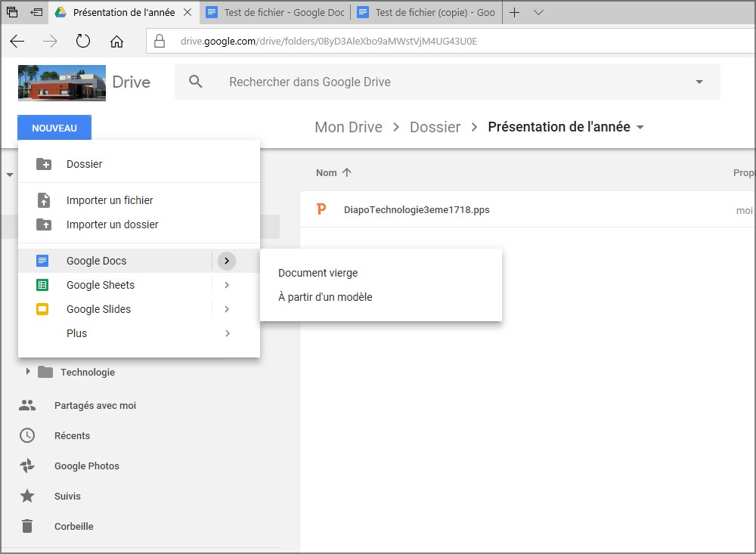
Task: Reload the page with the refresh icon
Action: 83,41
